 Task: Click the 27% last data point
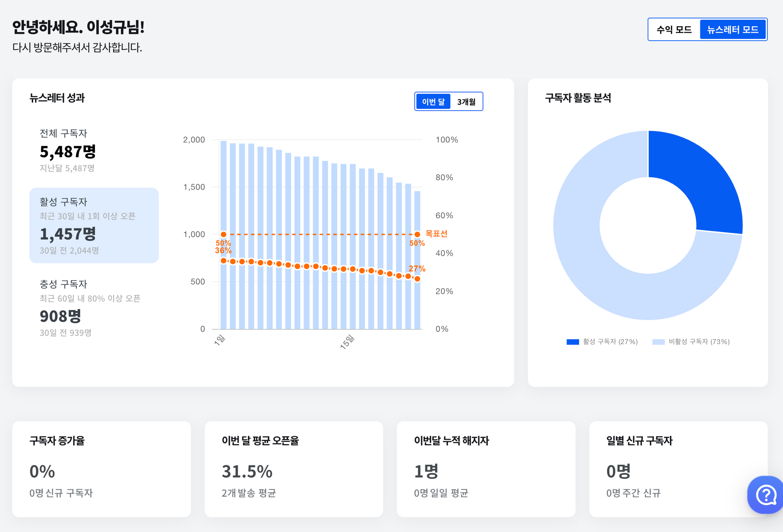(x=417, y=279)
